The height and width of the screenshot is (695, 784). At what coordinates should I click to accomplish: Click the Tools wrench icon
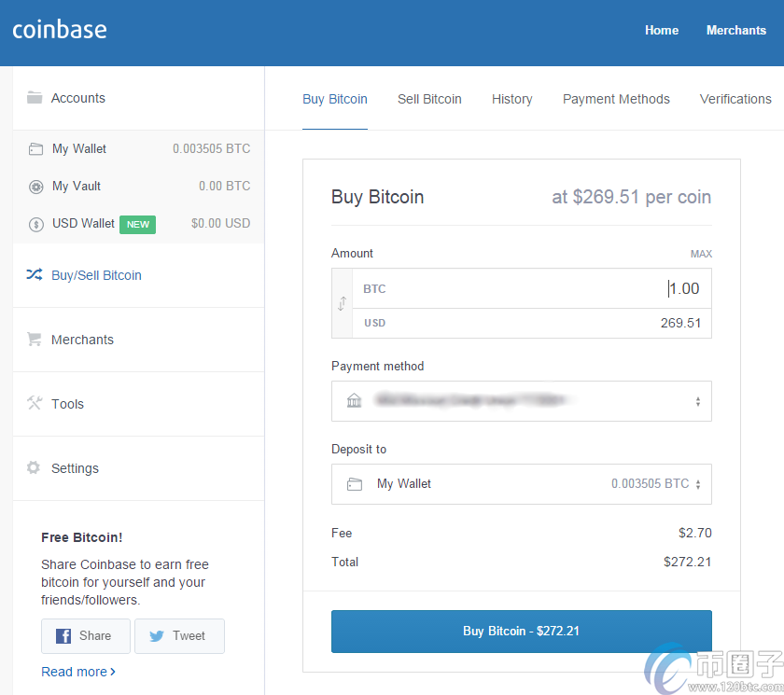point(36,403)
